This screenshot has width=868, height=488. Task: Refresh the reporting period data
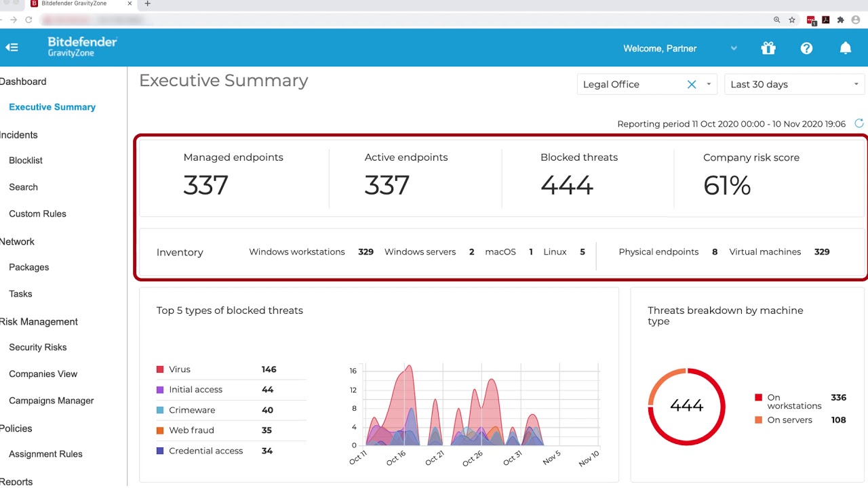tap(859, 123)
